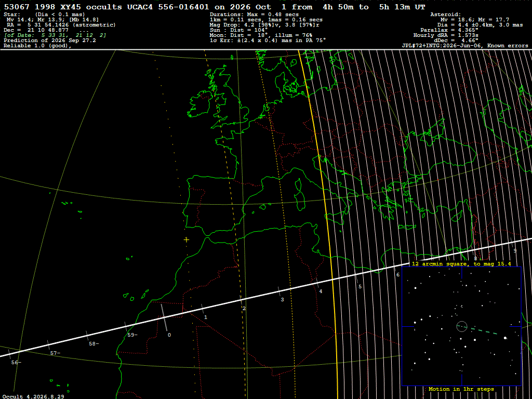Click the target circle in the star chart

click(x=462, y=326)
